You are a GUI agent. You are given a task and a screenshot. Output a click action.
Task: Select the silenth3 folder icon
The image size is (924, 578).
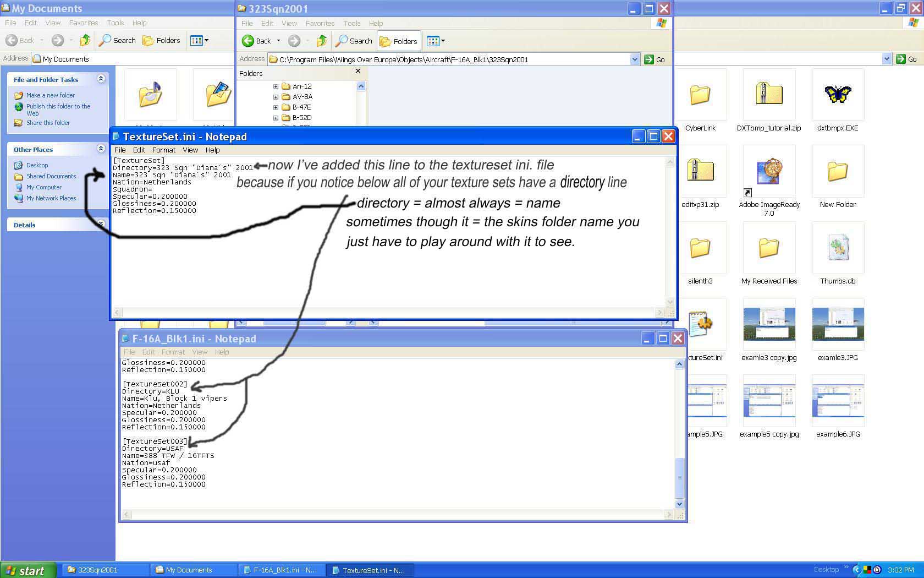[x=700, y=248]
